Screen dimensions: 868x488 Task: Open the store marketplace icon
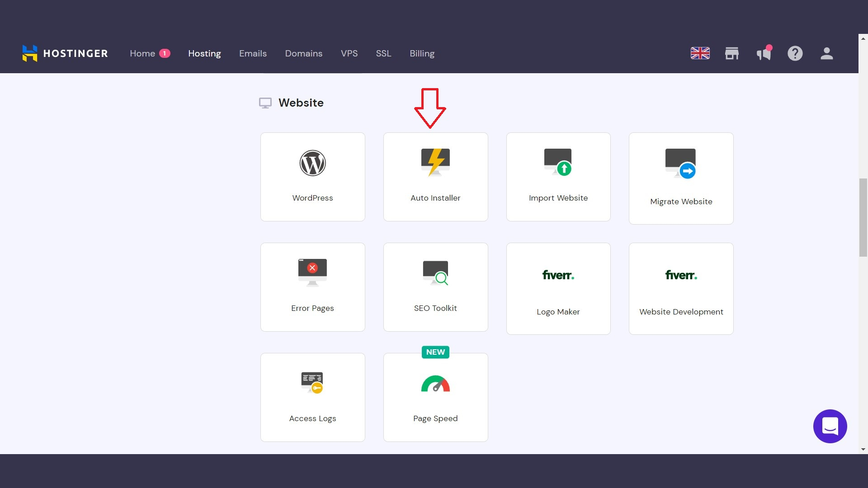[731, 53]
